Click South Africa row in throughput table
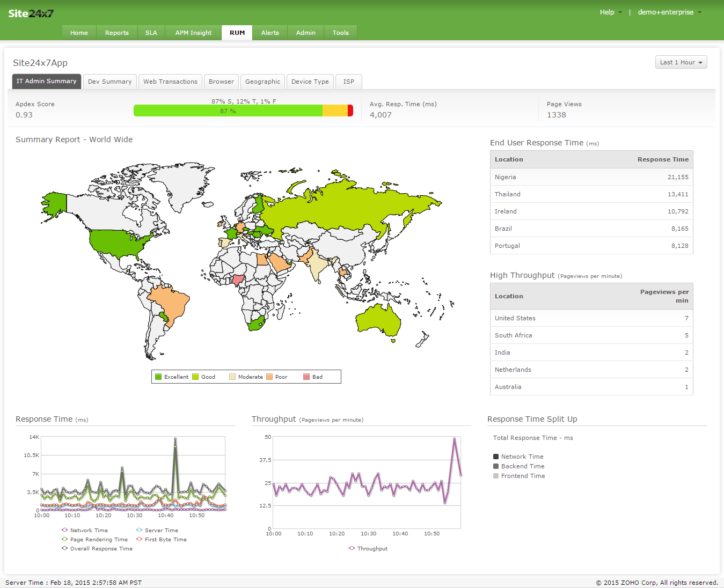 pyautogui.click(x=591, y=335)
